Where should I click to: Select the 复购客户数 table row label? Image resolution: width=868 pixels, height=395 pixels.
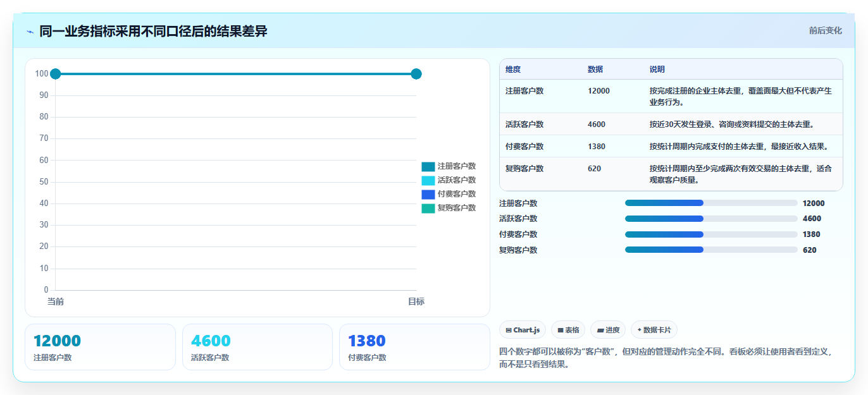(524, 169)
